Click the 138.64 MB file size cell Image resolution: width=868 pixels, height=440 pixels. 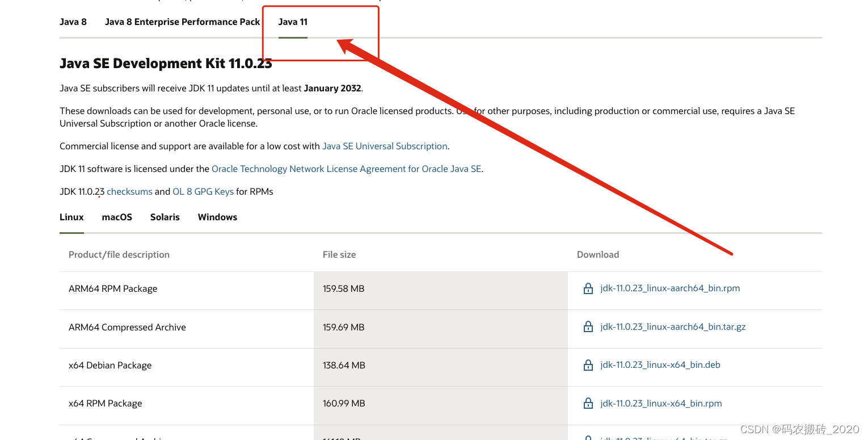441,367
